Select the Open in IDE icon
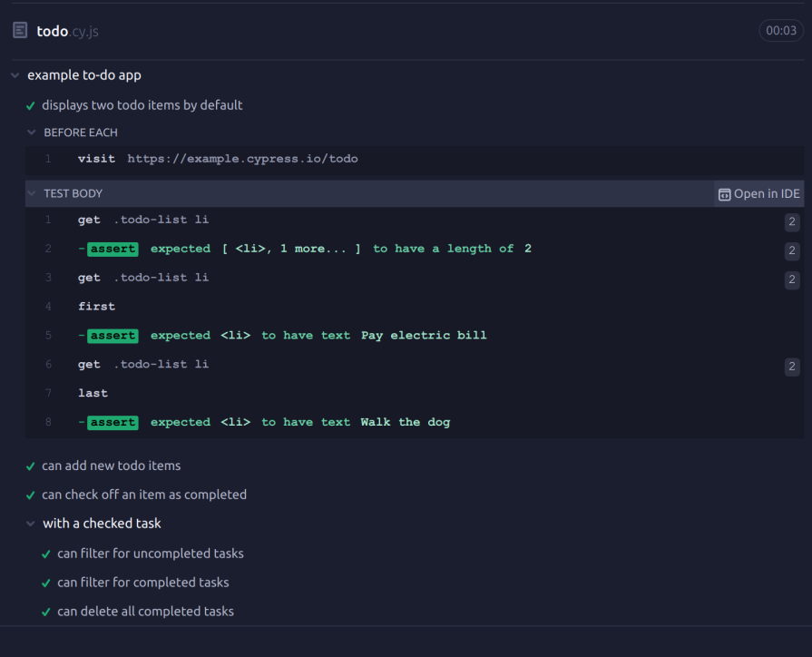Image resolution: width=812 pixels, height=657 pixels. (x=725, y=193)
